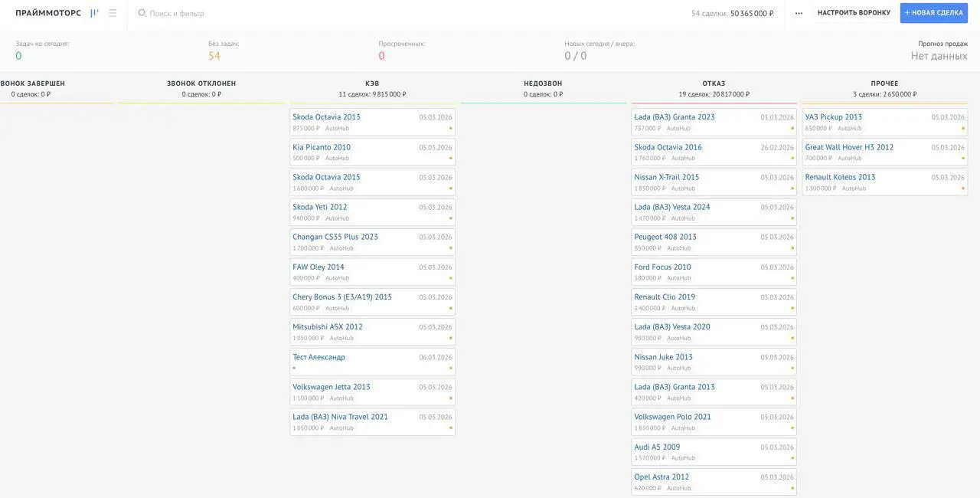Open deal Тест Александр
This screenshot has width=980, height=498.
pyautogui.click(x=318, y=357)
